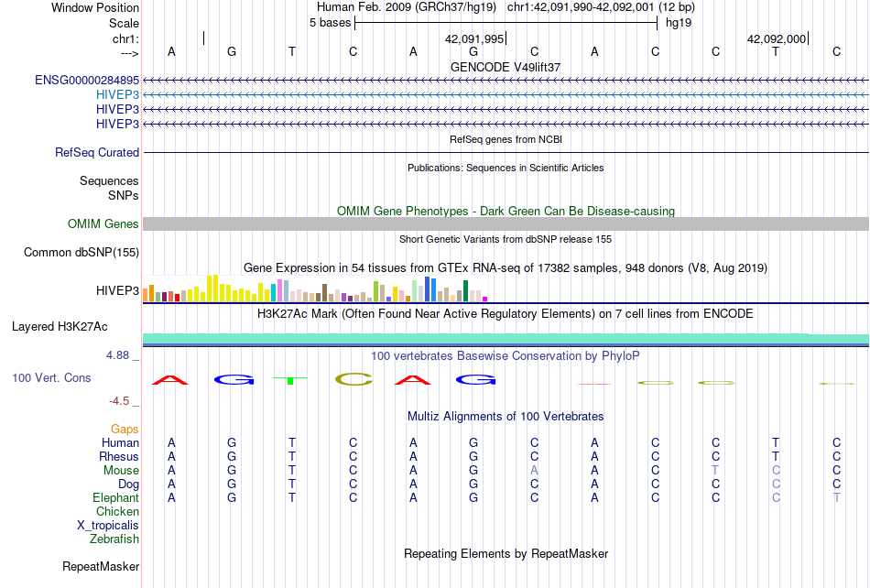Select the X_tropicalis species label
The height and width of the screenshot is (588, 870).
pos(108,526)
